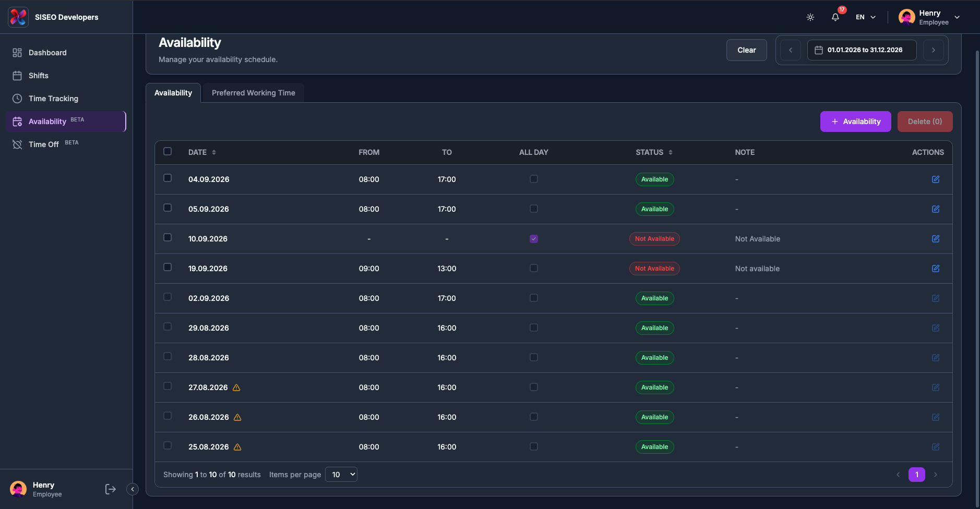Select the 02.09.2026 row checkbox
This screenshot has width=980, height=509.
point(168,297)
